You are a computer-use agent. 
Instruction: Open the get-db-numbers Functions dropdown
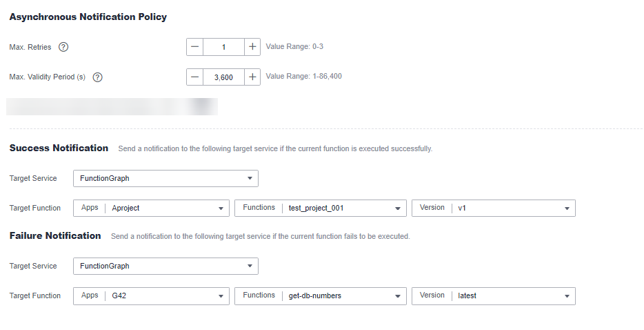tap(321, 296)
